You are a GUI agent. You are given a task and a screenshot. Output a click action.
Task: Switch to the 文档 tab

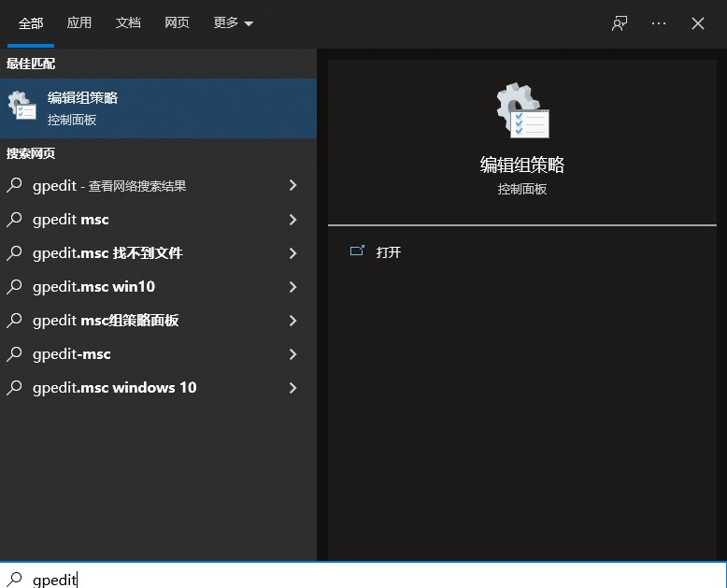[128, 22]
